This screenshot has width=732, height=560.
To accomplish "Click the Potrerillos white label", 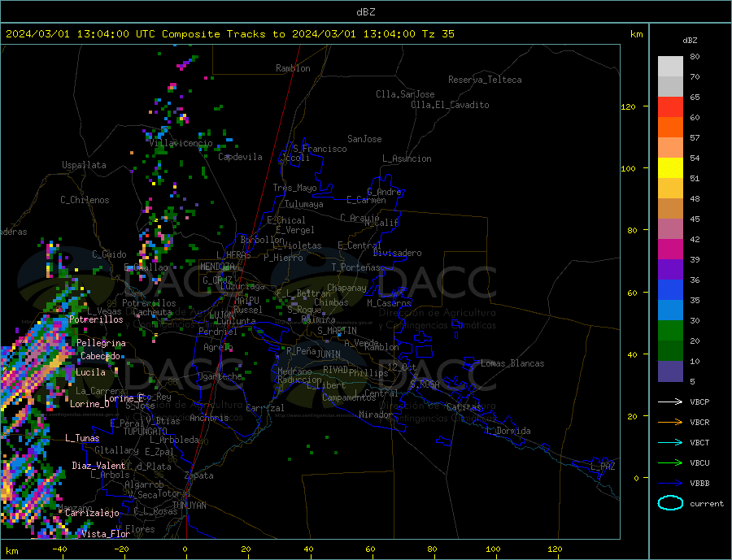I will click(x=96, y=319).
